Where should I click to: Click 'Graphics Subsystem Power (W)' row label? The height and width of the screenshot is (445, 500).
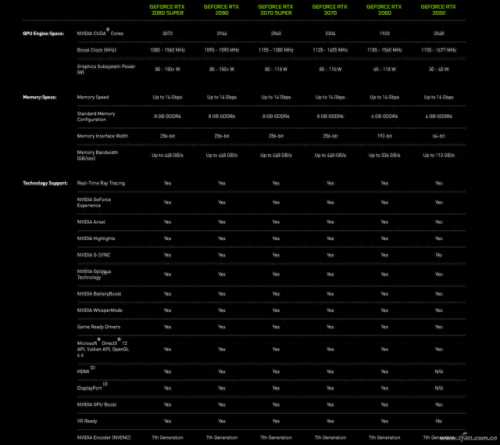(x=106, y=69)
